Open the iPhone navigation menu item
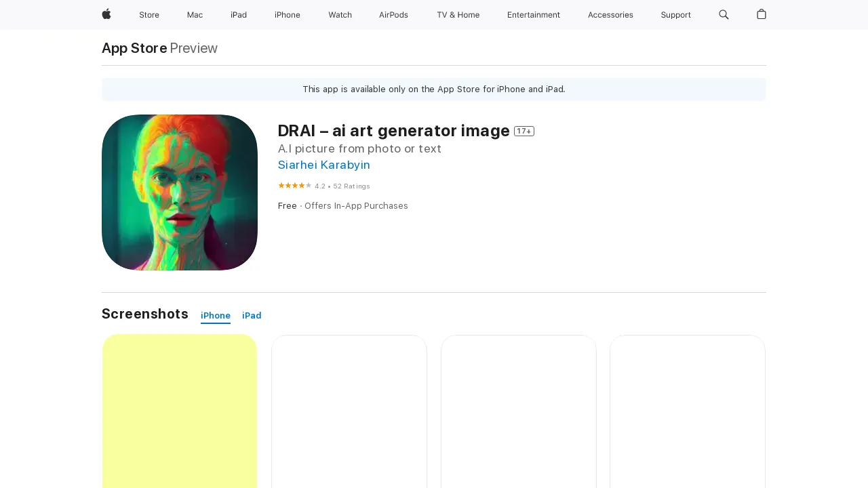Viewport: 868px width, 488px height. [288, 15]
